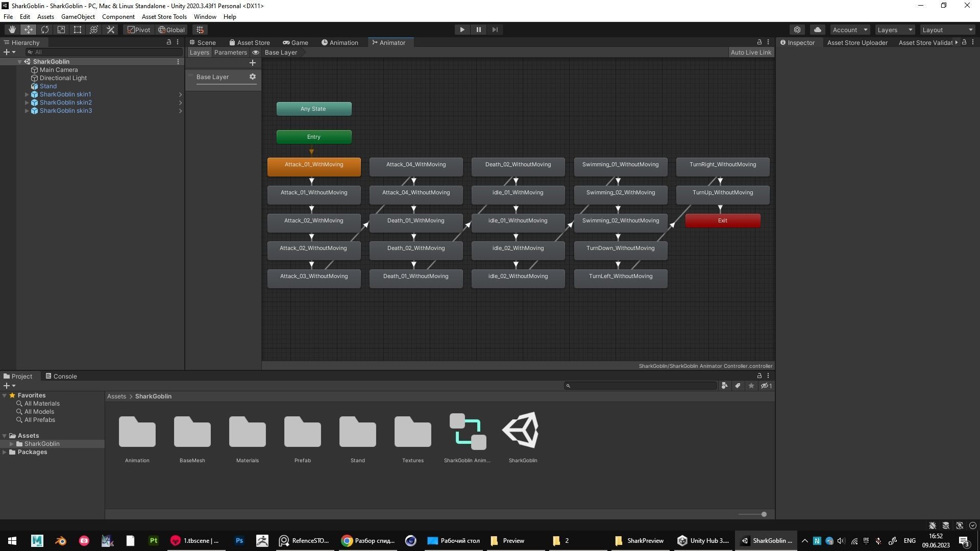Select the Exit state node

722,221
